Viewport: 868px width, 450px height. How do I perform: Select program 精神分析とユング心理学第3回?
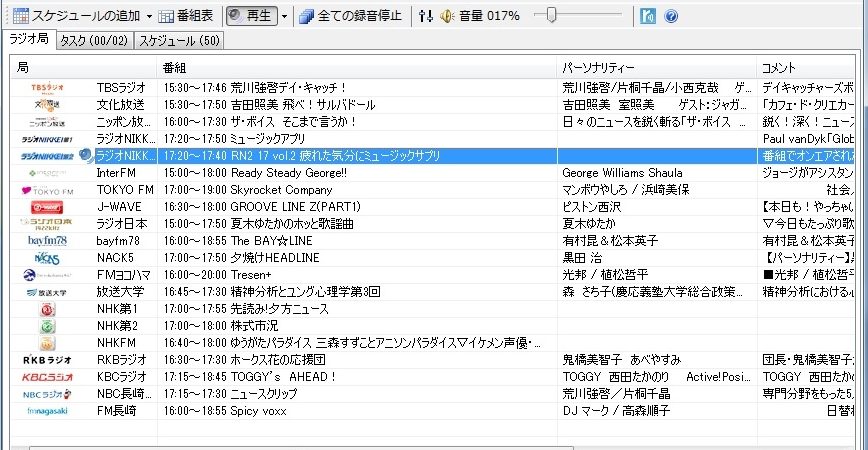pos(306,292)
